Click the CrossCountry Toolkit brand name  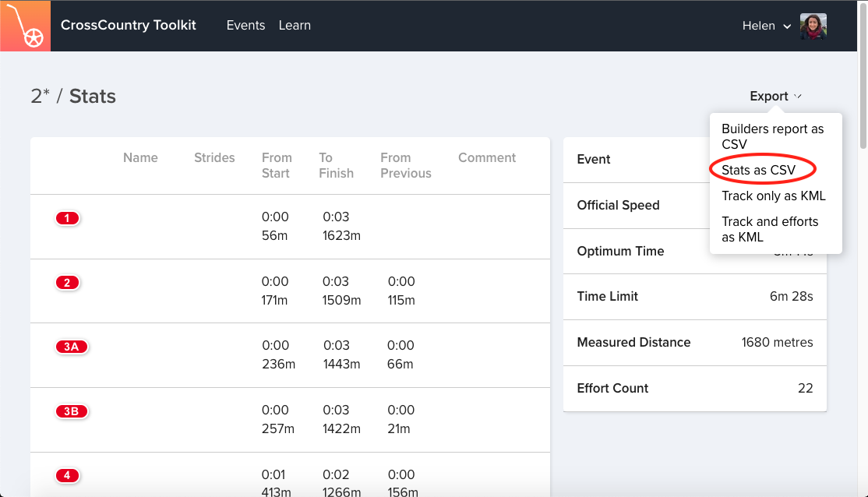click(129, 26)
